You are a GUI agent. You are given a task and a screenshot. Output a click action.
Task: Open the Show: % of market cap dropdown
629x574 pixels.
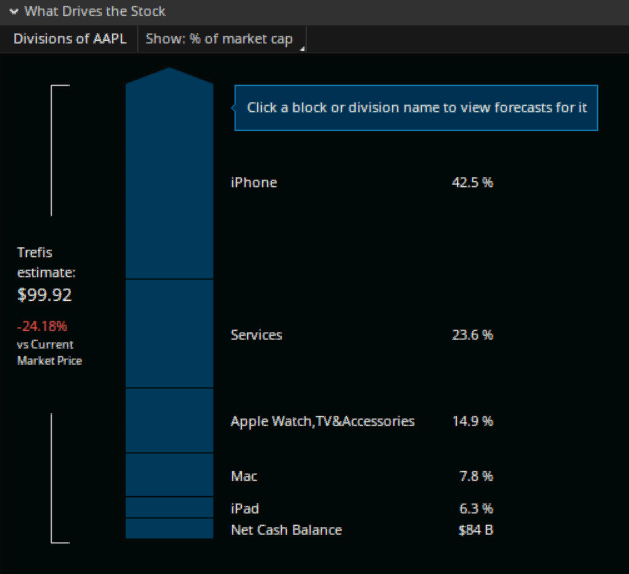pos(222,39)
